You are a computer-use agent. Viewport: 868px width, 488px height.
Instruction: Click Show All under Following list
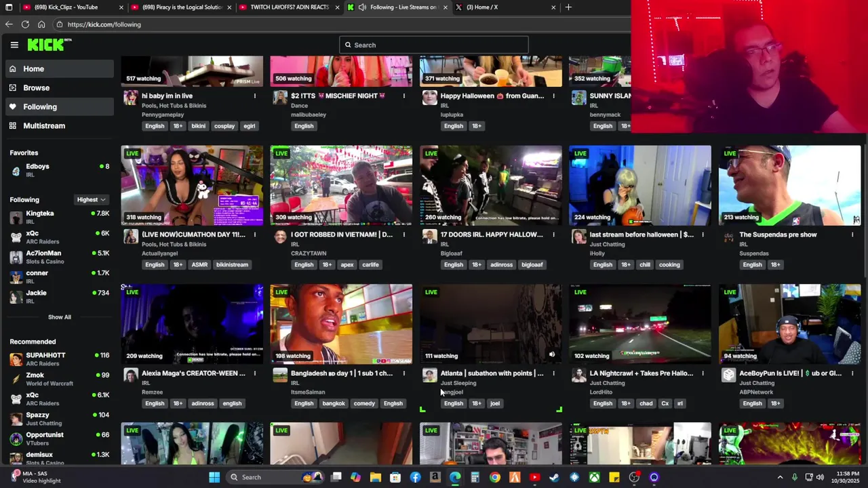pos(59,317)
